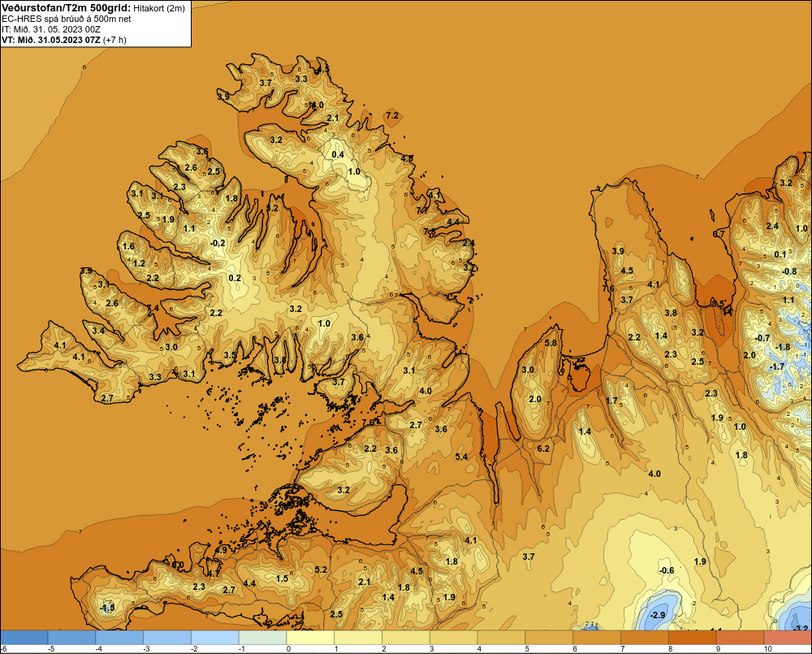This screenshot has height=654, width=812.
Task: Click the "-1.8" temperature value on the map
Action: [x=783, y=347]
